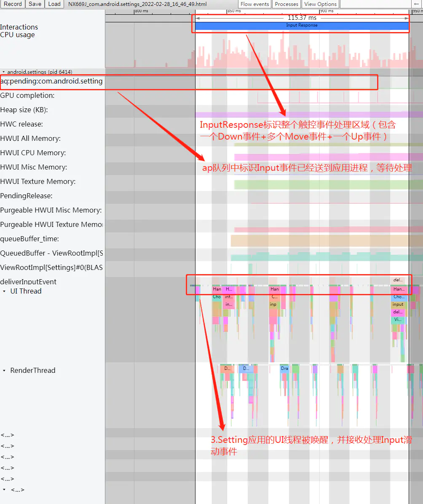Click the Heap size purple counter bar
The image size is (423, 504).
(x=309, y=114)
